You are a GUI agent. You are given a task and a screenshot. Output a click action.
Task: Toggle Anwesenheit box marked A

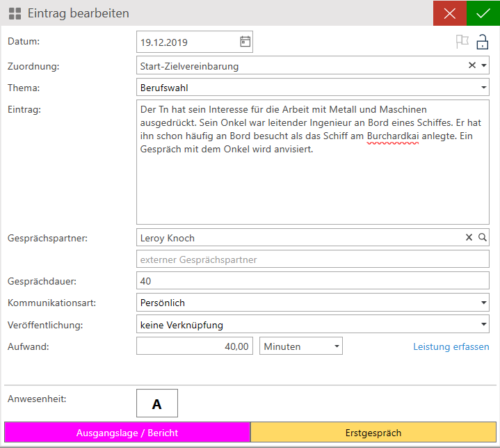click(x=157, y=403)
